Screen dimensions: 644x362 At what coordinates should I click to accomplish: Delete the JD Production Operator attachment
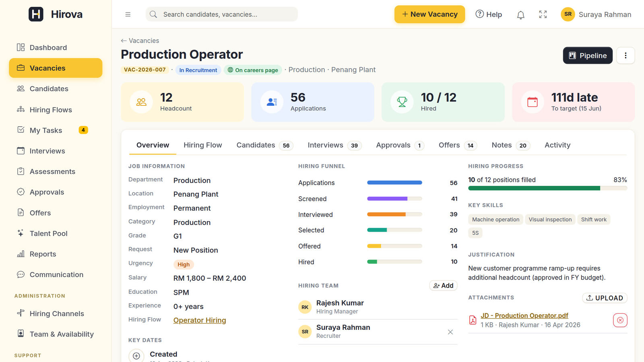620,320
